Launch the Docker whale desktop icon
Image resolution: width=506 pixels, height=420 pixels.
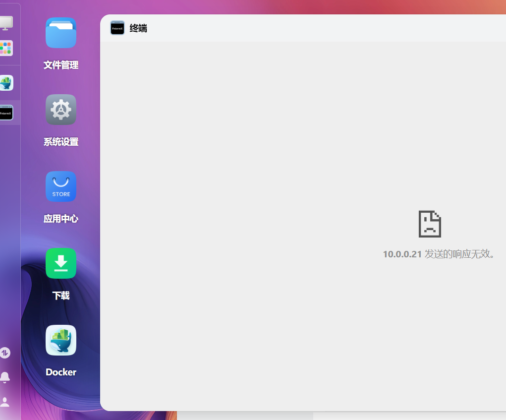tap(61, 340)
